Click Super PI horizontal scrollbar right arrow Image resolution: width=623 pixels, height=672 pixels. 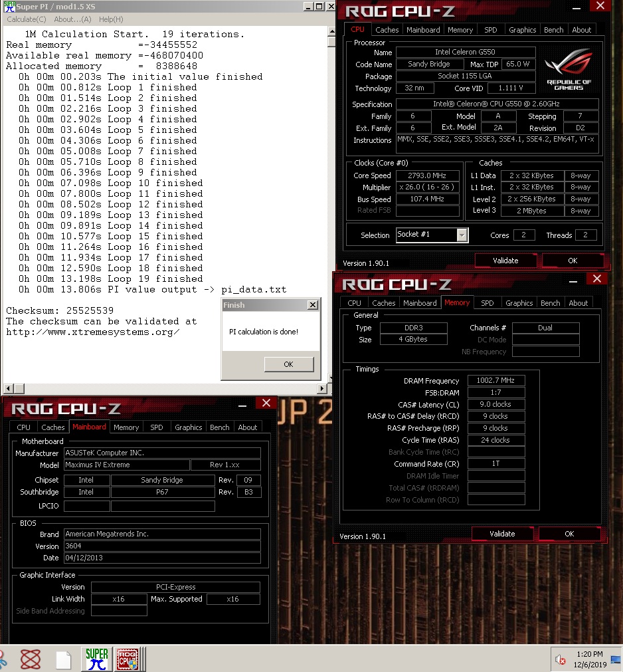[x=322, y=388]
